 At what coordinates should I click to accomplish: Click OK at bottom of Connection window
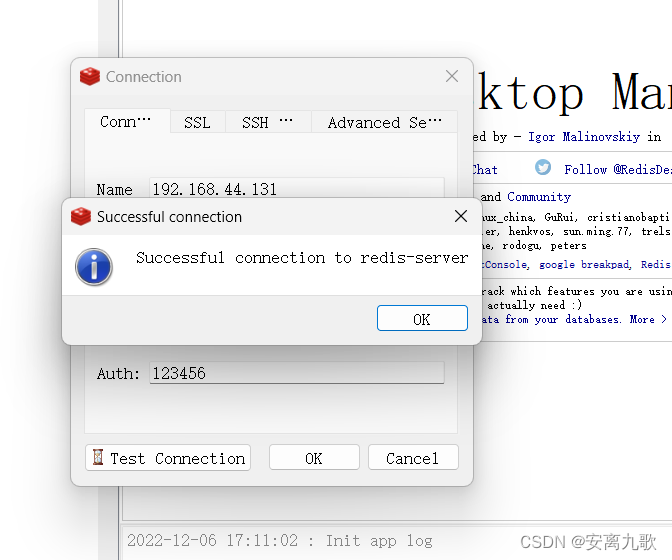tap(314, 458)
